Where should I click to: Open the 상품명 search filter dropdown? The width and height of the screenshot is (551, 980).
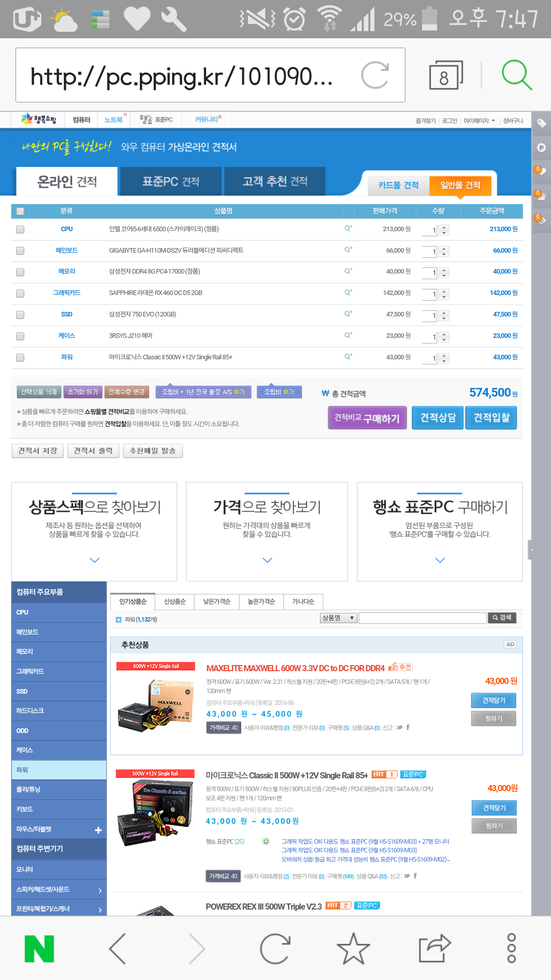(338, 618)
